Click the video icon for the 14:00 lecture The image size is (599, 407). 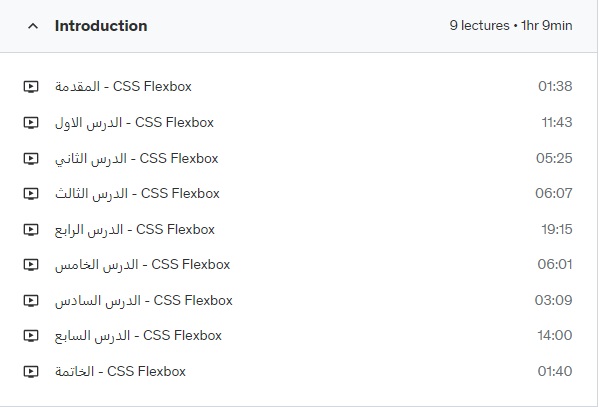31,336
